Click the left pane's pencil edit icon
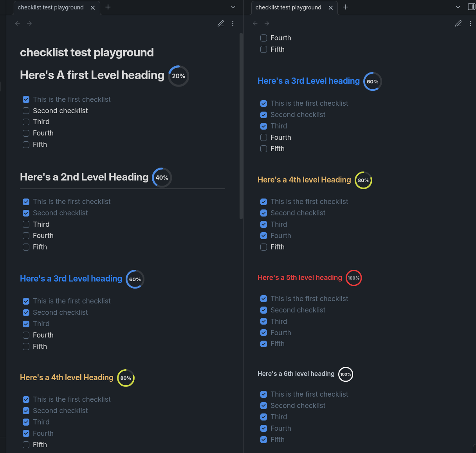The image size is (476, 453). (221, 23)
